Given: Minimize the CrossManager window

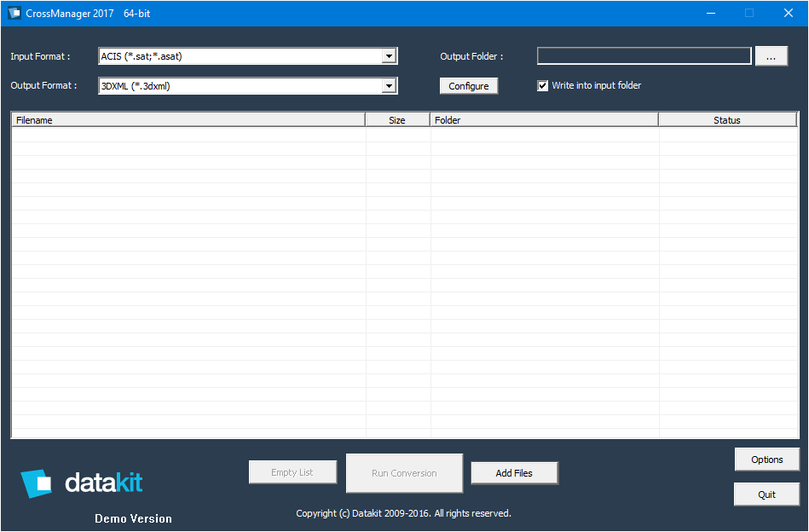Looking at the screenshot, I should [x=711, y=13].
